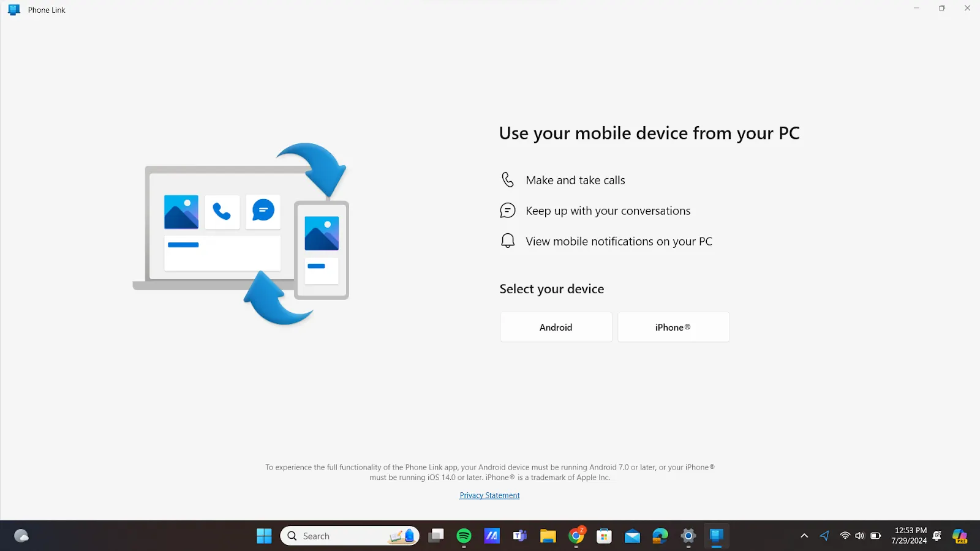Switch to Google Chrome in the taskbar
The image size is (980, 551).
tap(576, 536)
